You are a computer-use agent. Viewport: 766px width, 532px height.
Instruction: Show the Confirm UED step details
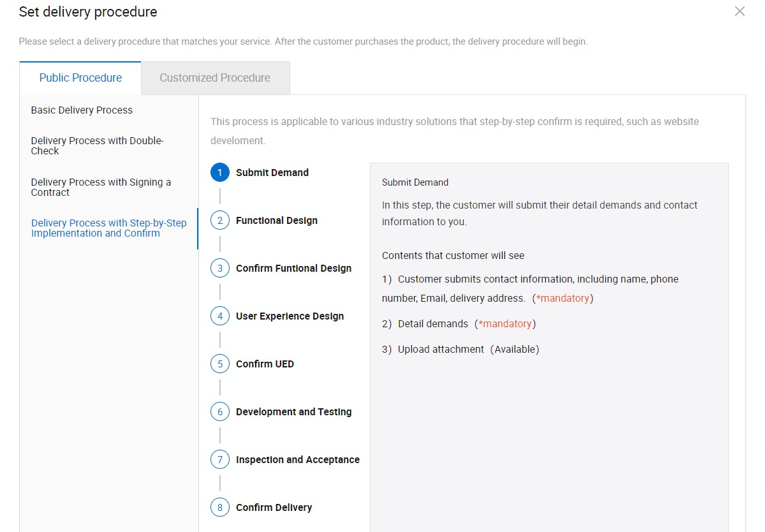pyautogui.click(x=265, y=364)
